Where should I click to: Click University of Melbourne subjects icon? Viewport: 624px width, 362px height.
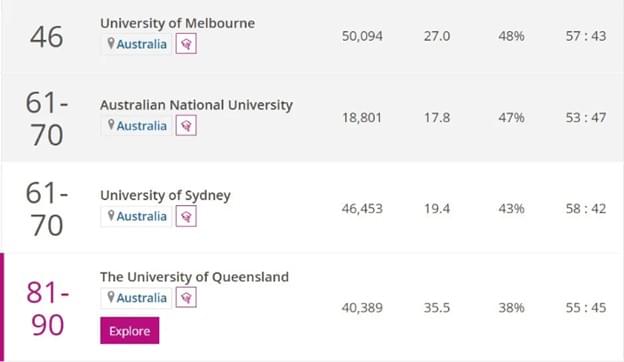(x=186, y=44)
